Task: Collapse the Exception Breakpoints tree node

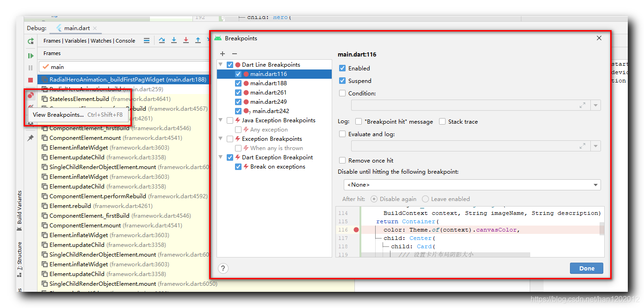Action: pos(221,139)
